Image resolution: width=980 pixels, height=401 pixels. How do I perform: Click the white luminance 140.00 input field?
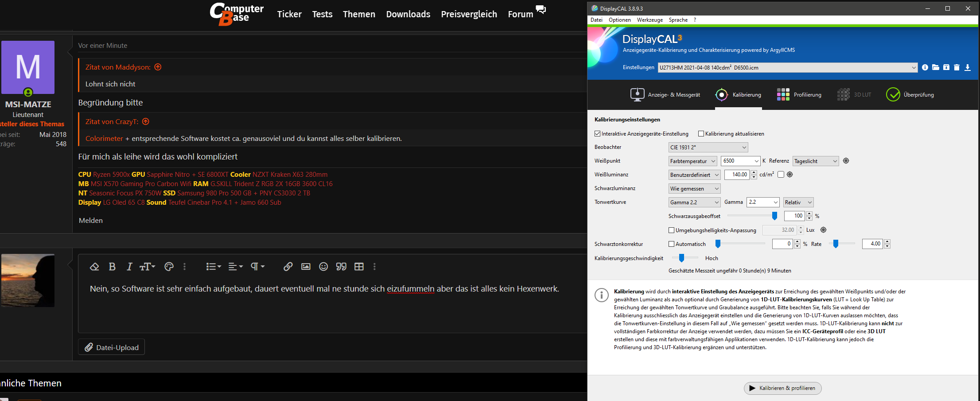pyautogui.click(x=737, y=175)
